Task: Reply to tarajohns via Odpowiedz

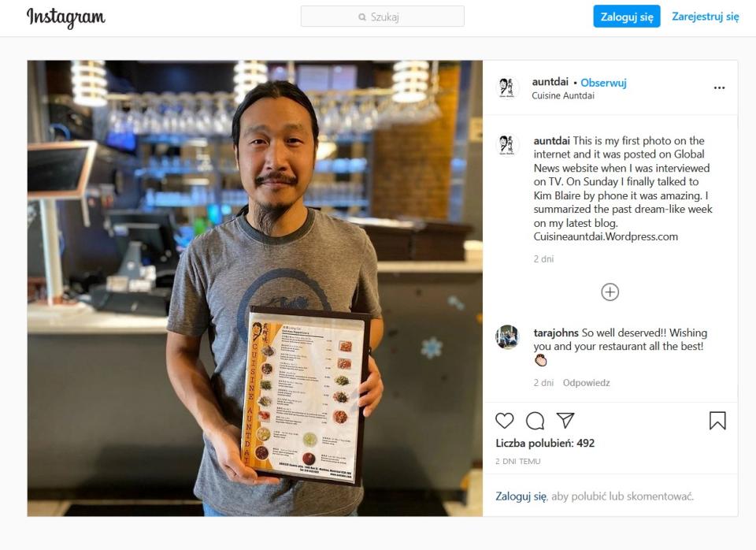Action: pyautogui.click(x=586, y=383)
